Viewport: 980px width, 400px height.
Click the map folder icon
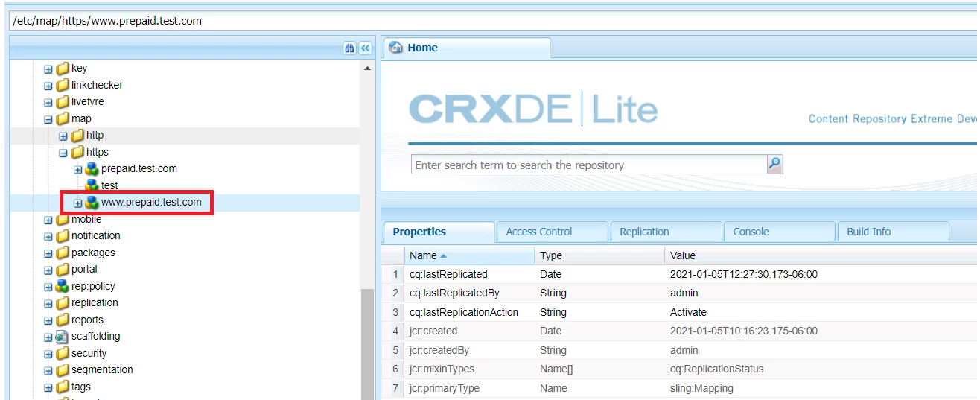point(63,118)
